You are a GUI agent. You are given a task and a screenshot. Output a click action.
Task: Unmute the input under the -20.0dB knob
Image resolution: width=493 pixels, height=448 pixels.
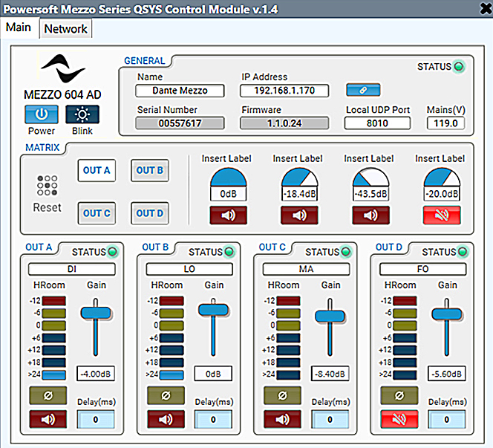pos(442,215)
